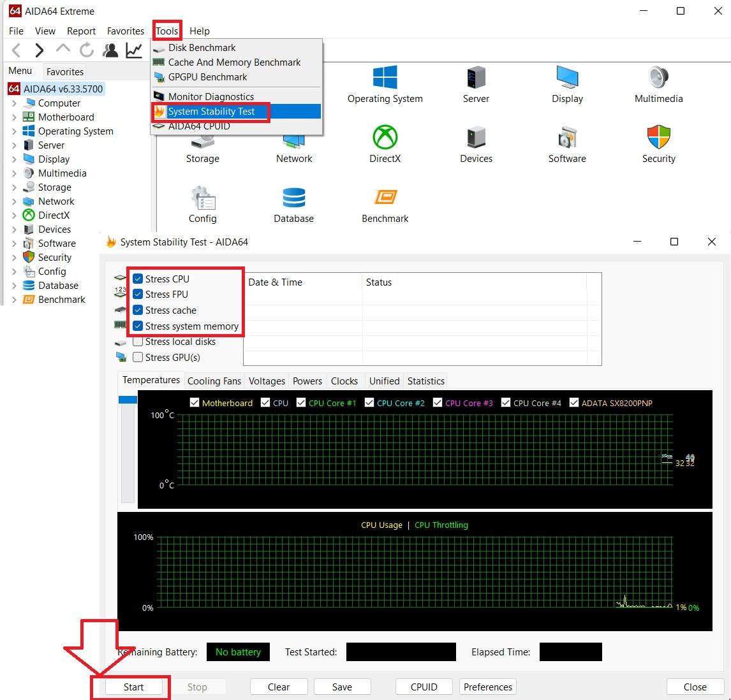Expand the Server tree node
The width and height of the screenshot is (731, 700).
click(14, 145)
